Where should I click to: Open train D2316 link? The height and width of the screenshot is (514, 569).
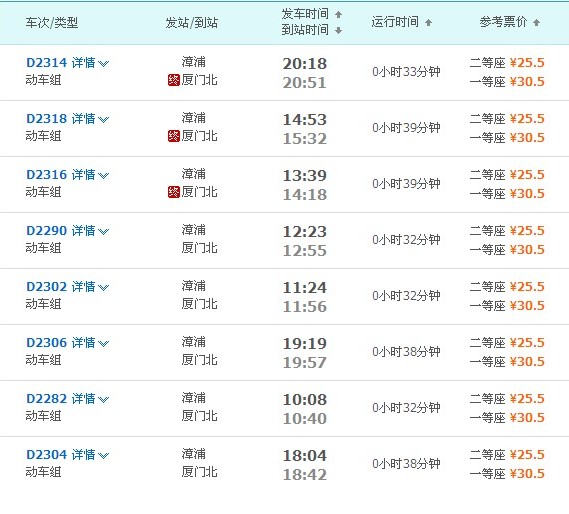46,175
